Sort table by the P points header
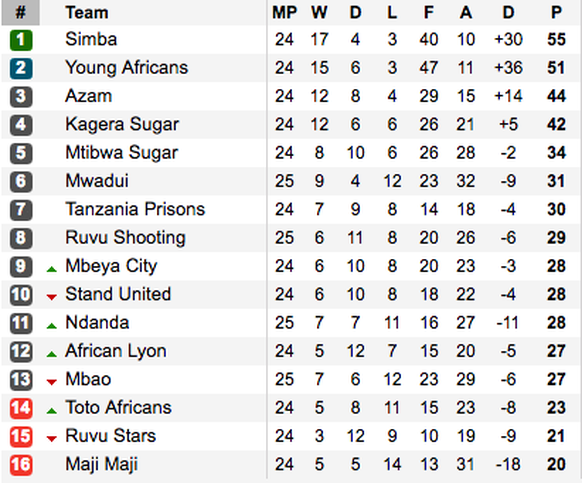This screenshot has width=582, height=483. [x=556, y=13]
